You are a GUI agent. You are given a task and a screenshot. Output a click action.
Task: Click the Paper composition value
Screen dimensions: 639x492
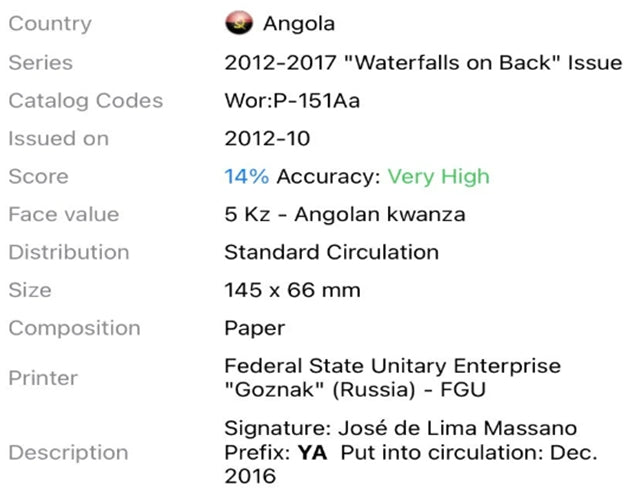tap(255, 328)
